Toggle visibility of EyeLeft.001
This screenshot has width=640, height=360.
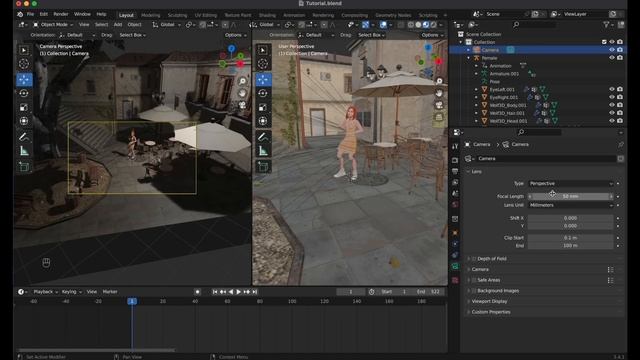(x=612, y=89)
